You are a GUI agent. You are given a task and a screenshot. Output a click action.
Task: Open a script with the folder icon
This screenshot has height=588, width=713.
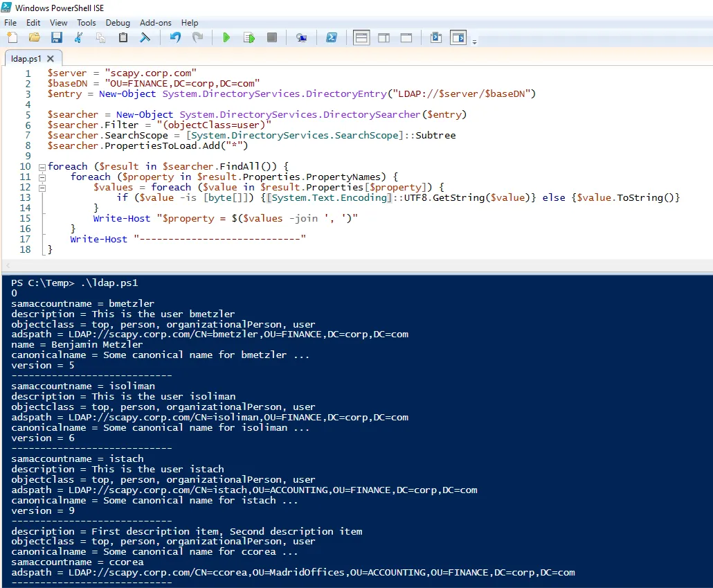click(x=35, y=37)
